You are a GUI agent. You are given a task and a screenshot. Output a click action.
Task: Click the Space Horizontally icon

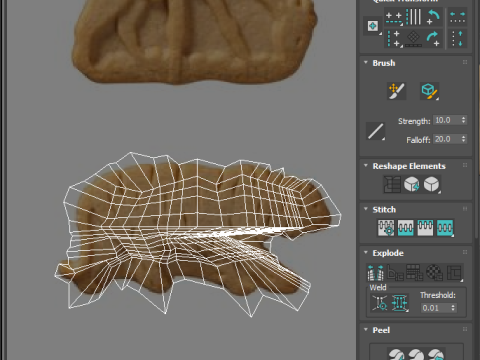point(457,17)
